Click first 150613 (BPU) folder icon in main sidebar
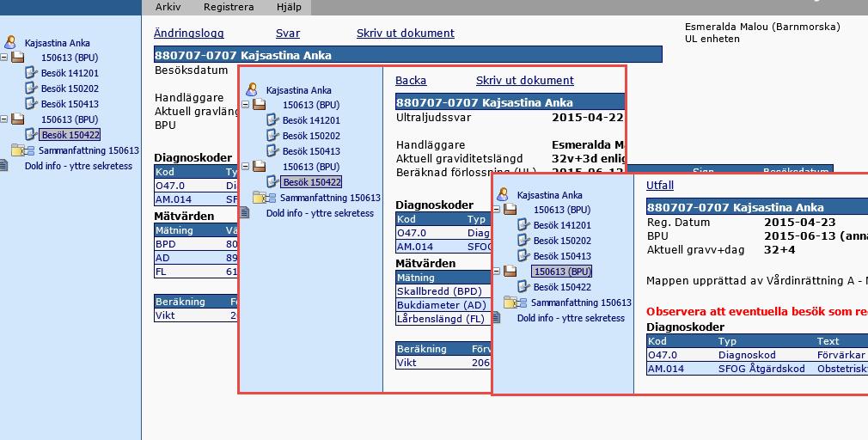 click(18, 57)
